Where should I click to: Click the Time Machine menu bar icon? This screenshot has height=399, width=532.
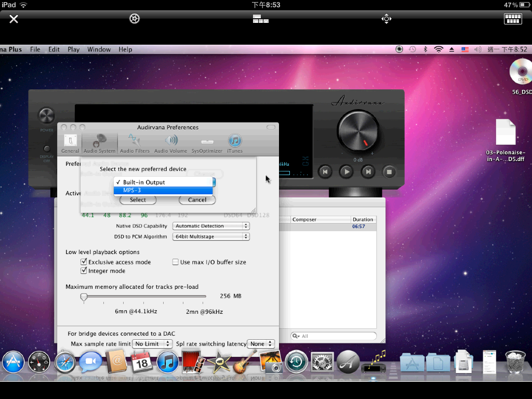412,49
